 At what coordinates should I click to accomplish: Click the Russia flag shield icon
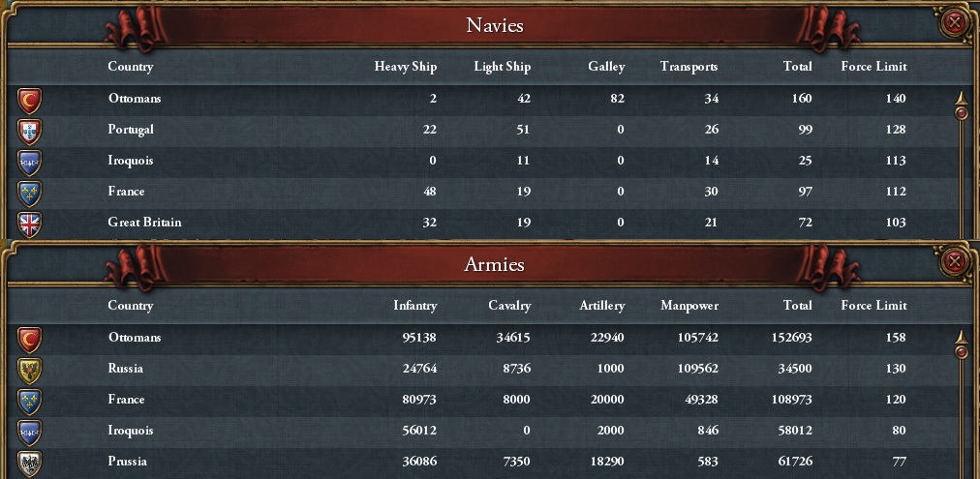[x=30, y=369]
